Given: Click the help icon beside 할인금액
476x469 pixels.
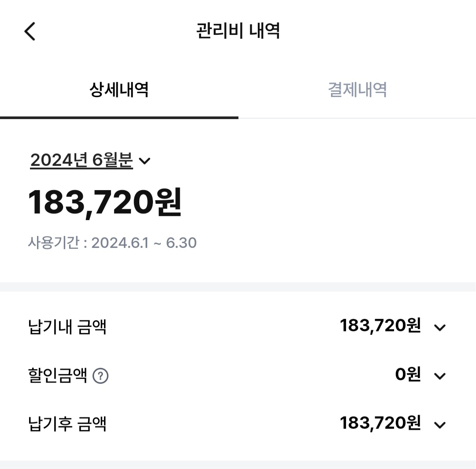Looking at the screenshot, I should [100, 376].
